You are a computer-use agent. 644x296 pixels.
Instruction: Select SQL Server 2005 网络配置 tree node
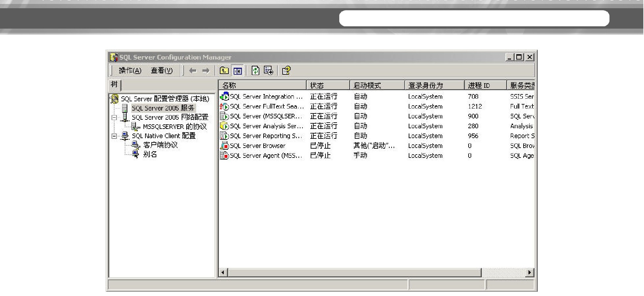[x=170, y=117]
